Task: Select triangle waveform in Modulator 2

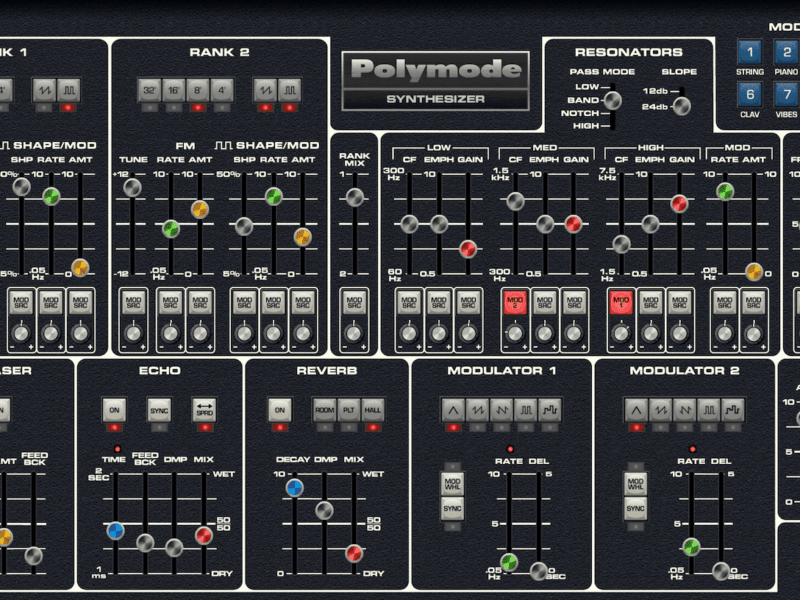Action: (x=636, y=410)
